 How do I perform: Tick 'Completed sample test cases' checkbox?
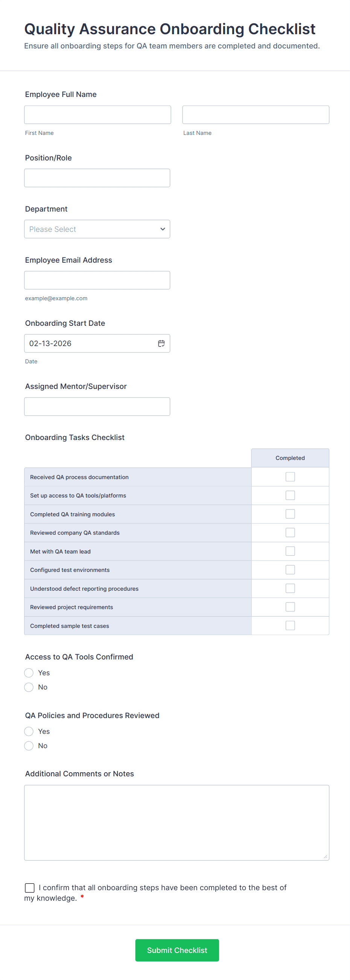(x=290, y=626)
